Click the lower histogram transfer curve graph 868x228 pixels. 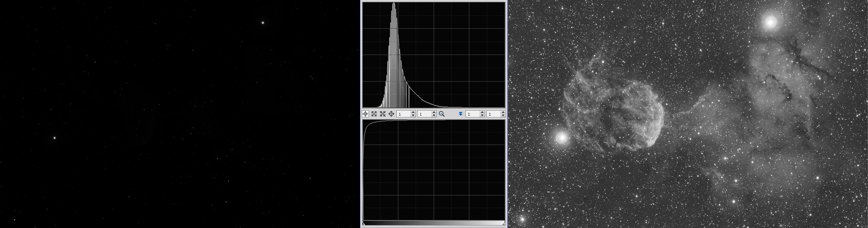pyautogui.click(x=434, y=170)
